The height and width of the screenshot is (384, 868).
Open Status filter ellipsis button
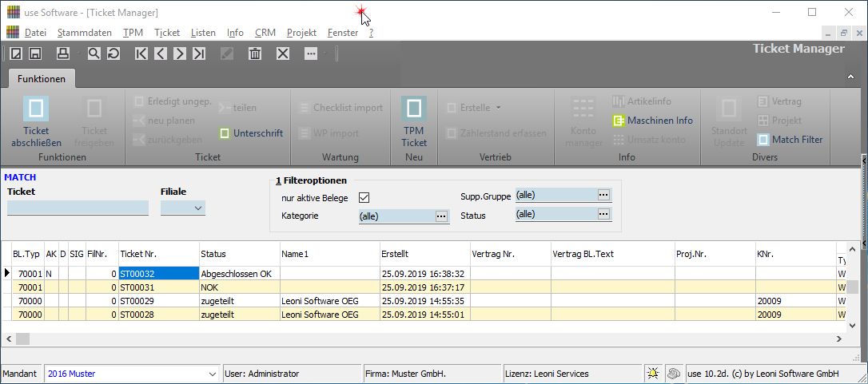click(603, 214)
